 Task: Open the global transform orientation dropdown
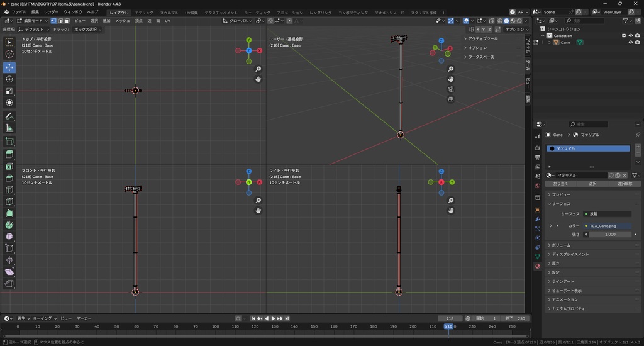(x=237, y=21)
